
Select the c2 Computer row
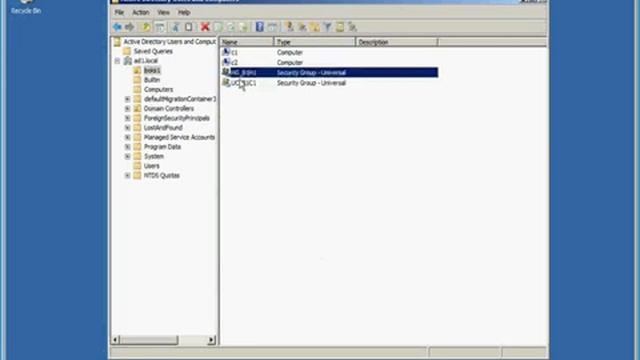(329, 62)
